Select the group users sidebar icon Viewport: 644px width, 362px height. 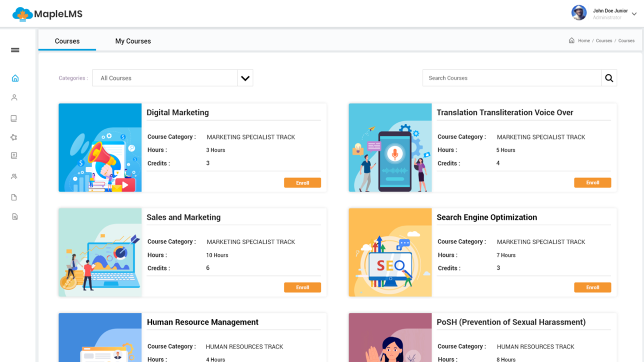(14, 176)
